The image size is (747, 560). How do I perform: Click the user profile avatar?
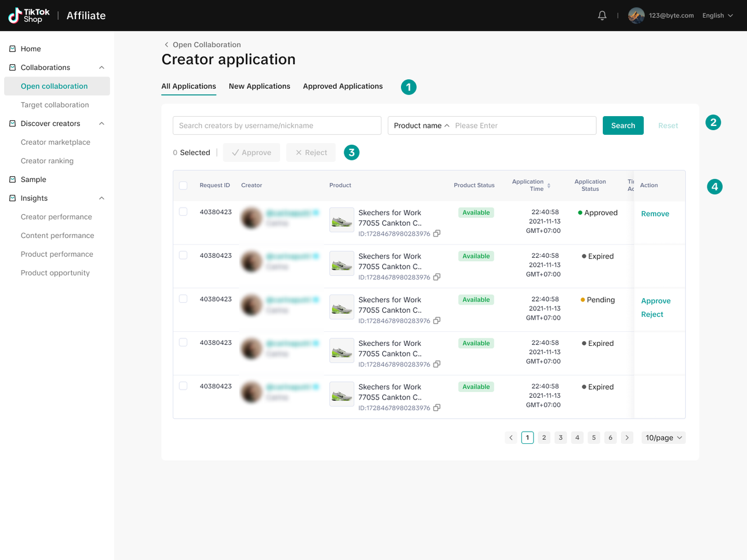[636, 16]
